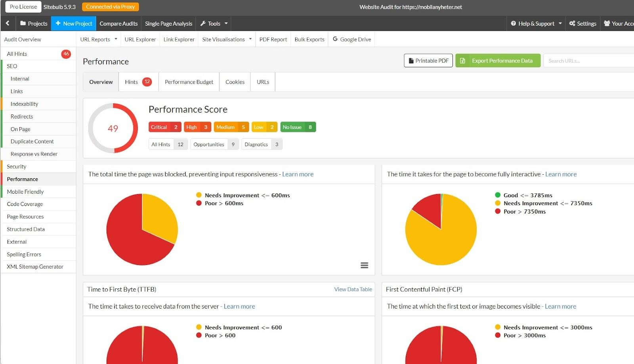Click the Search URLs input field

click(x=589, y=61)
